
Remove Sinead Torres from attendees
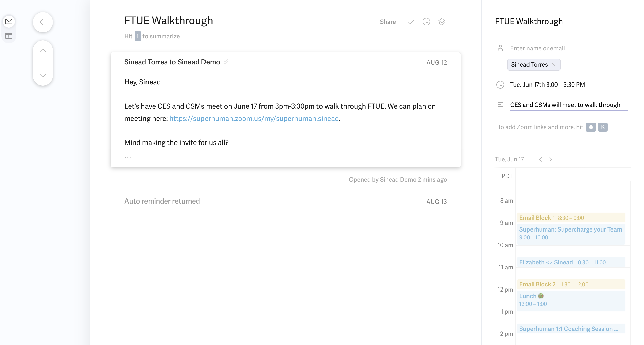(554, 65)
